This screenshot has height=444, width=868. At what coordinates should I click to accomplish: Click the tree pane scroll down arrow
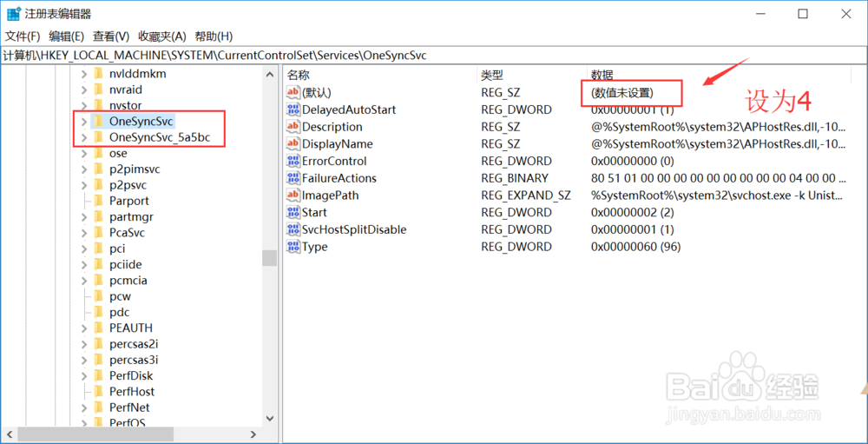(270, 418)
